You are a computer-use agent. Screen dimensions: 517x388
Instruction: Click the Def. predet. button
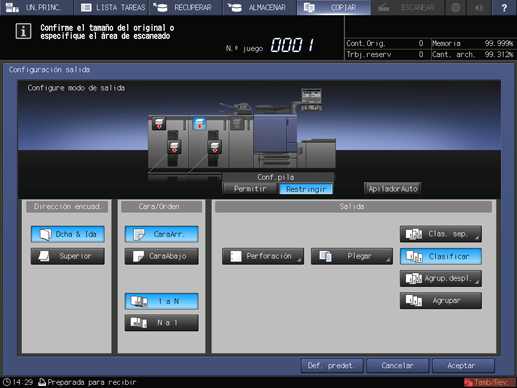click(332, 366)
